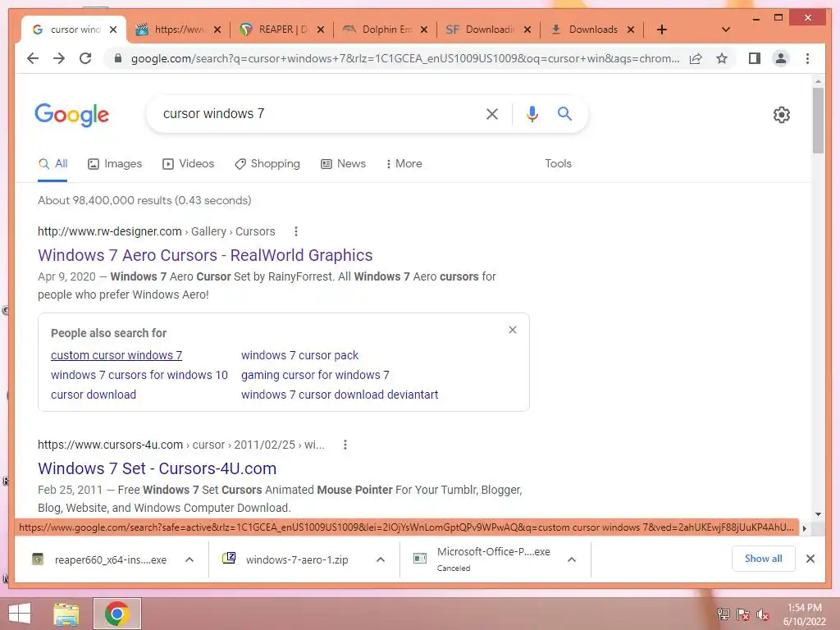The width and height of the screenshot is (840, 630).
Task: Select the News search filter
Action: click(x=344, y=163)
